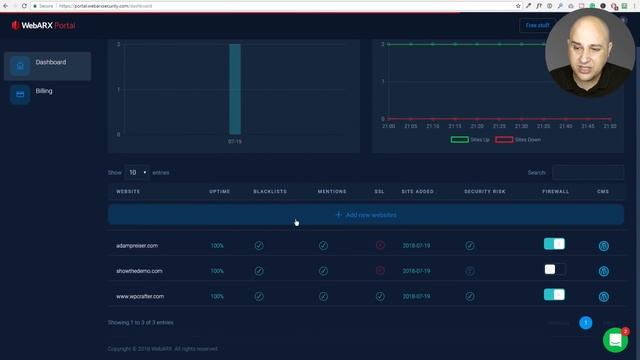Open the Show entries count dropdown
This screenshot has width=640, height=360.
137,173
